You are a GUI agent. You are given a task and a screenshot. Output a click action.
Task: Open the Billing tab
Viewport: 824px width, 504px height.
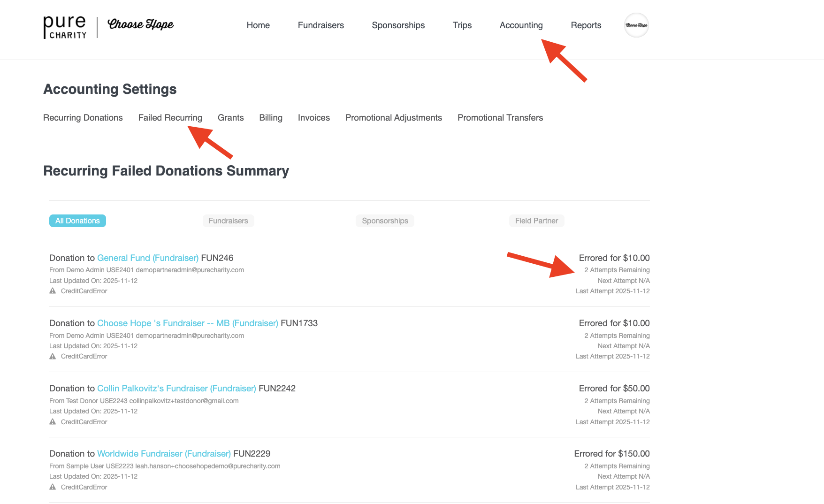click(271, 118)
